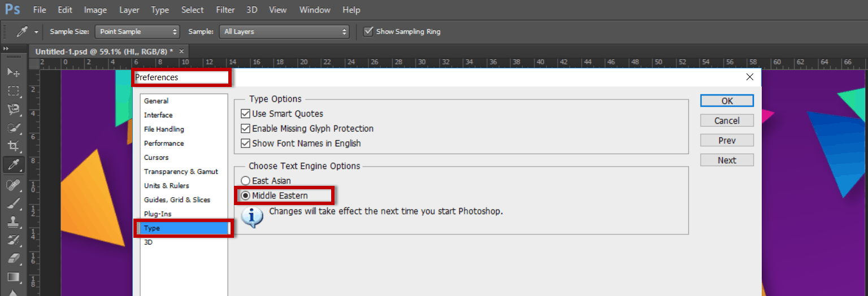The image size is (868, 296).
Task: Click the Cancel button
Action: click(x=727, y=120)
